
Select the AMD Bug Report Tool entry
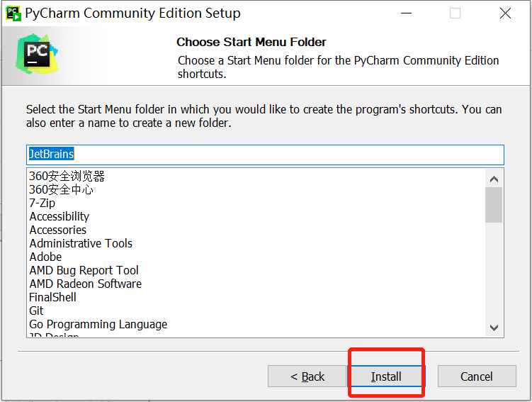[x=84, y=270]
